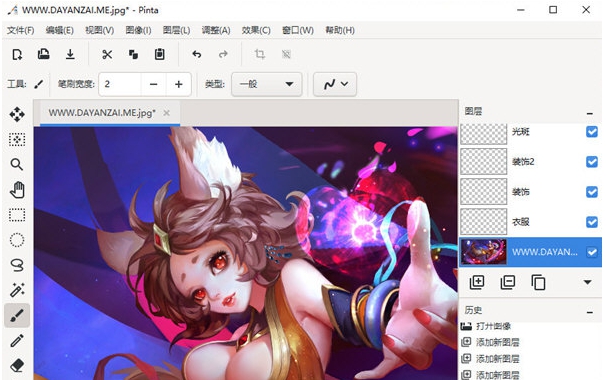
Task: Select the Rectangle Select tool
Action: pyautogui.click(x=17, y=215)
